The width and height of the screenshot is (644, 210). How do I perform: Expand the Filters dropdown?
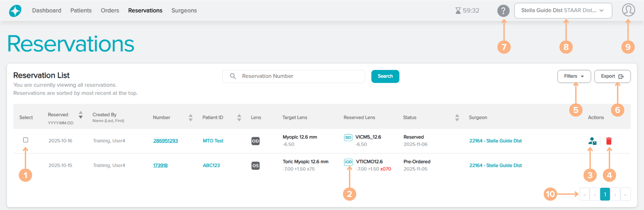pyautogui.click(x=574, y=76)
